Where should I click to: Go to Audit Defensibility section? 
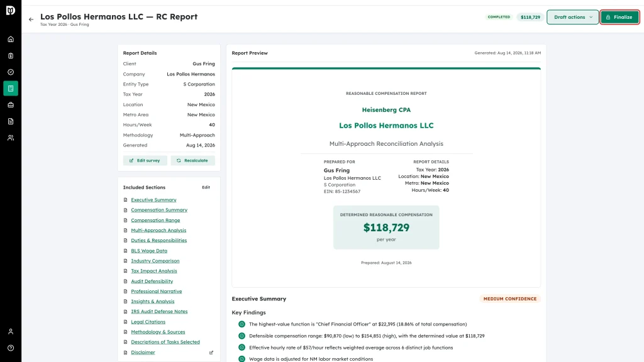(152, 281)
